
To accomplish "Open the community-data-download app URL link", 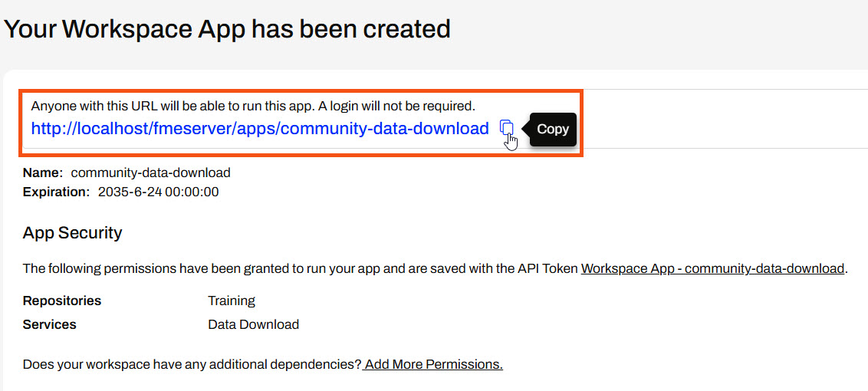I will click(259, 129).
